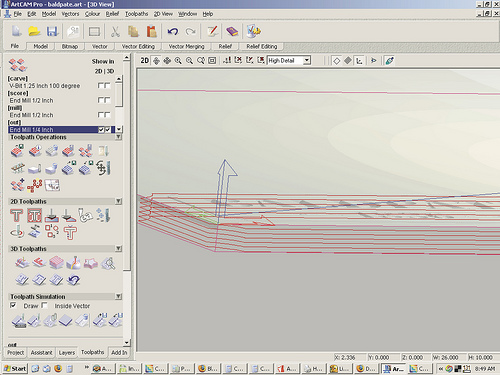Open the Project bottom tab
500x375 pixels.
point(15,353)
